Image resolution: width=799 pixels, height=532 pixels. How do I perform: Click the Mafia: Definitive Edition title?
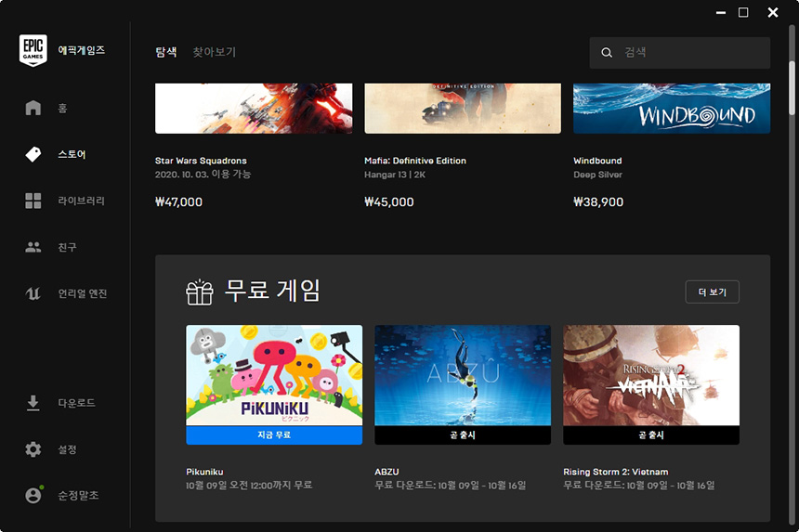coord(415,161)
